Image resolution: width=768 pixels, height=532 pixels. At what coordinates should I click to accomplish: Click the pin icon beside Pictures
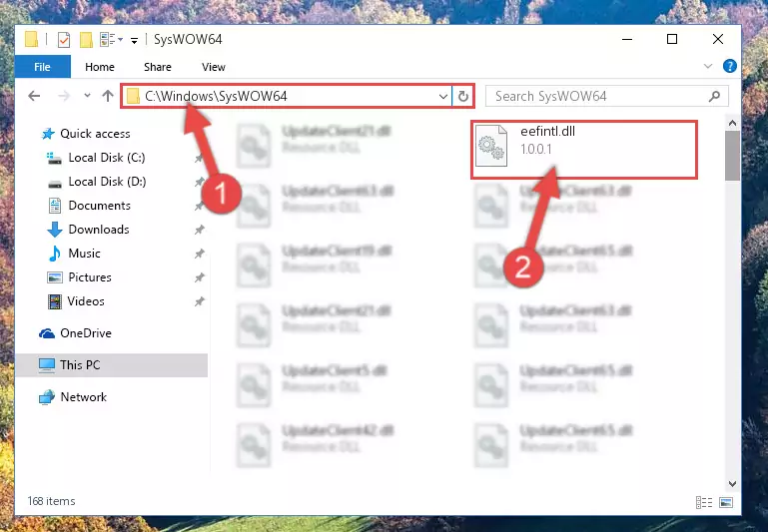click(x=199, y=278)
